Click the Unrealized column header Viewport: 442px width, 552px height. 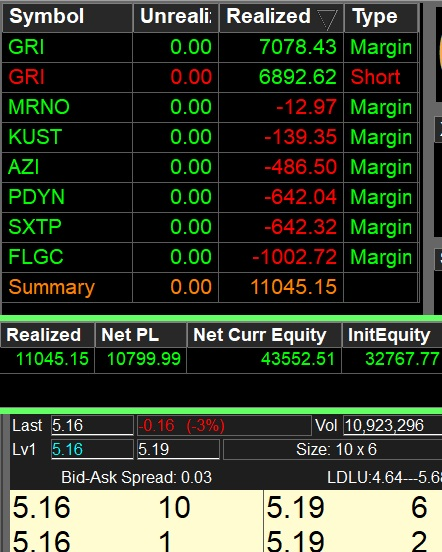click(x=176, y=17)
